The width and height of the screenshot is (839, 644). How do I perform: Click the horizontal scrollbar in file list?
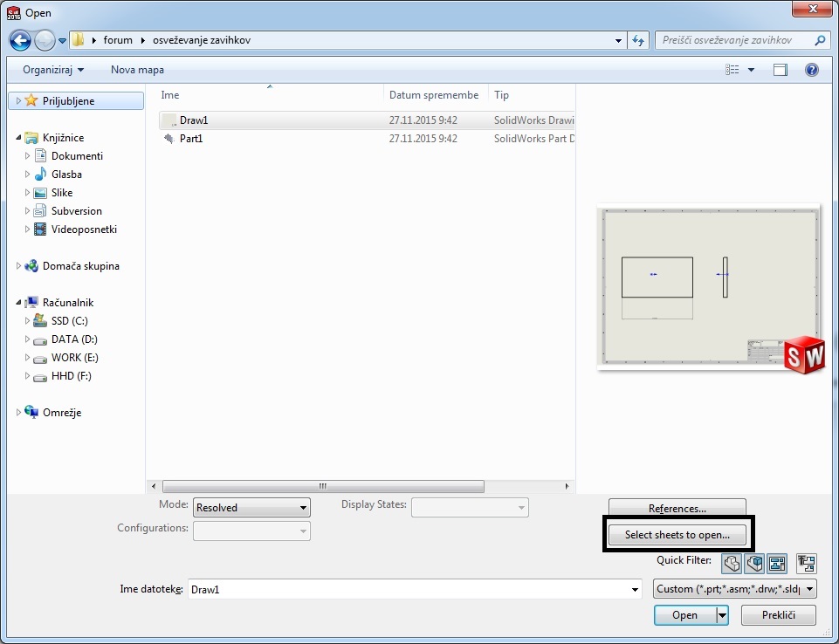323,487
